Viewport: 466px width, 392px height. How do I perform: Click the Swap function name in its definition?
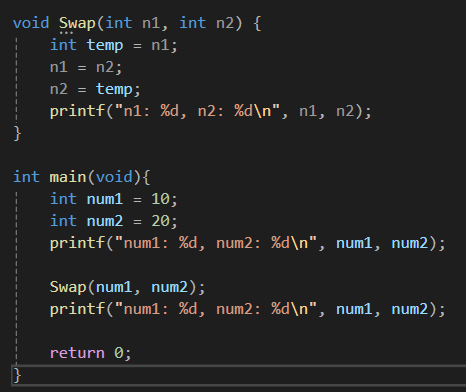click(77, 23)
